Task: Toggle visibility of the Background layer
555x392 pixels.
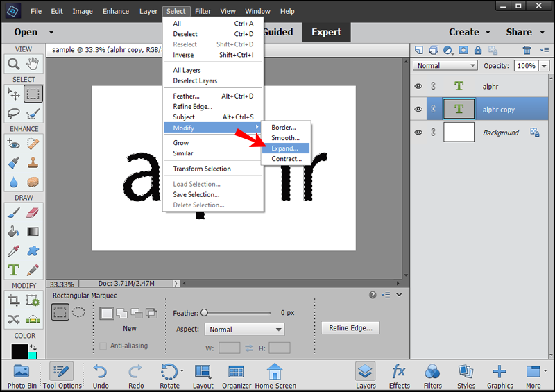Action: (x=418, y=133)
